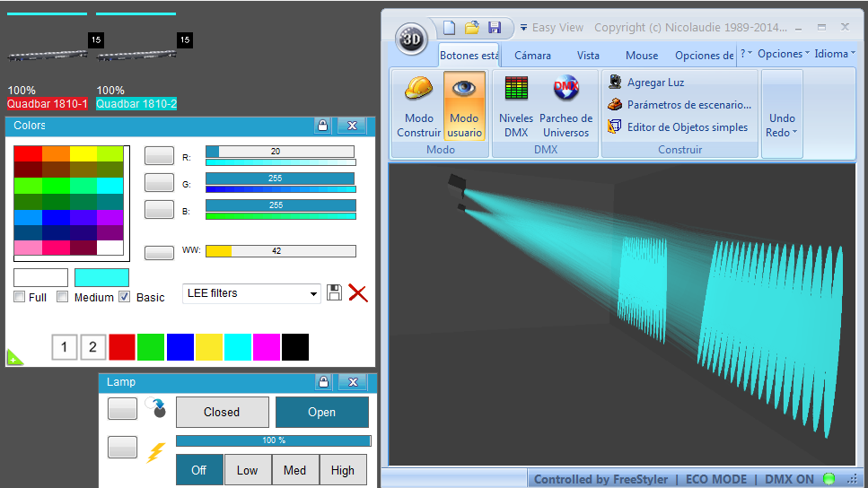
Task: Expand the LEE filters dropdown
Action: coord(252,293)
